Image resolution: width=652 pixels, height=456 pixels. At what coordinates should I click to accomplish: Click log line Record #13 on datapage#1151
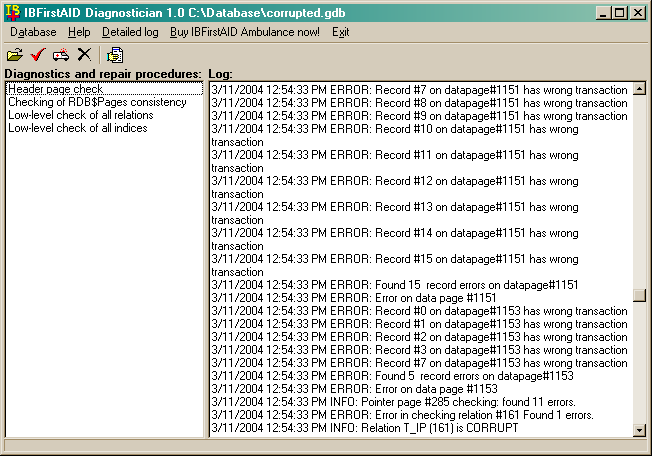click(x=395, y=213)
